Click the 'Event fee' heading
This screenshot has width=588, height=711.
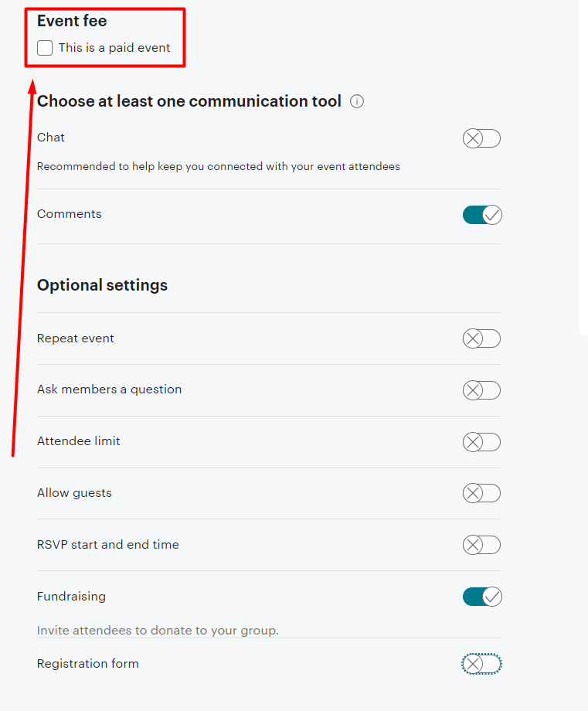pos(72,22)
